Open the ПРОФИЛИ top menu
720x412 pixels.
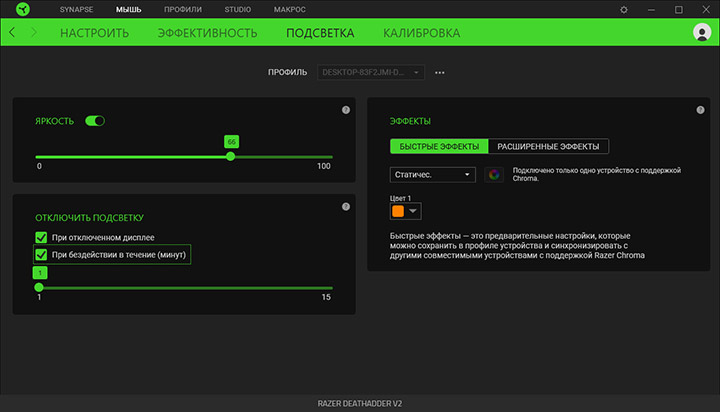[x=183, y=9]
